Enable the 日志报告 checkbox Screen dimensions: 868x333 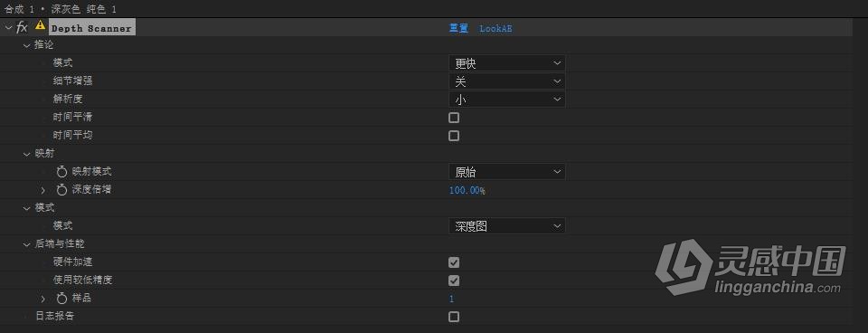[454, 317]
